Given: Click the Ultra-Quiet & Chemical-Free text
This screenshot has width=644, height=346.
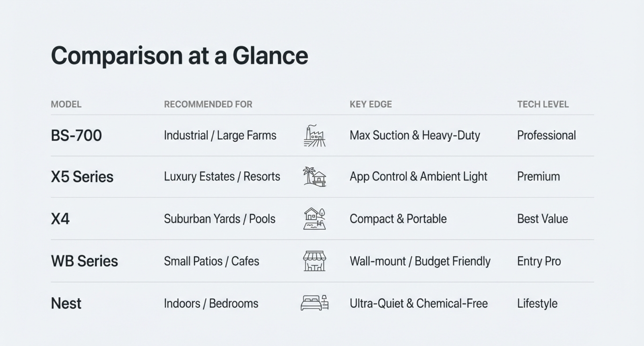Looking at the screenshot, I should pos(419,303).
